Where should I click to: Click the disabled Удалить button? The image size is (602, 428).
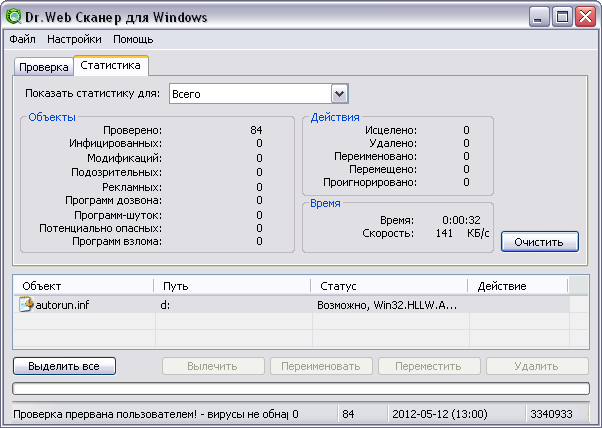coord(537,366)
